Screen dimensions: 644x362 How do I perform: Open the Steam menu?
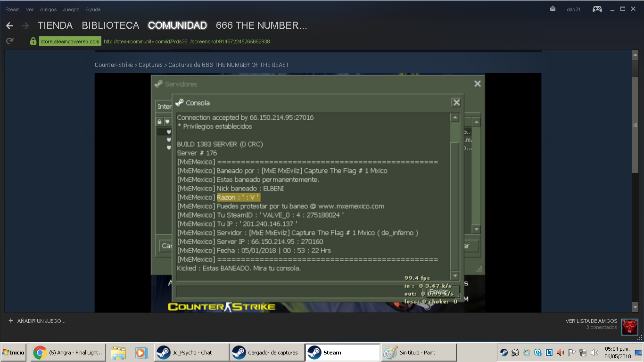[x=12, y=9]
